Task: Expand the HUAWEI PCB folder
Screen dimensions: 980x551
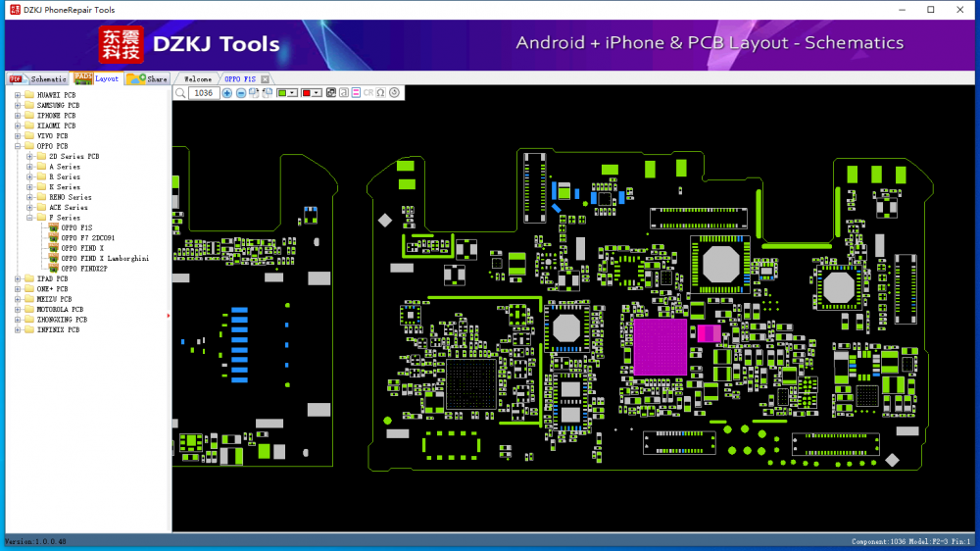Action: (x=17, y=95)
